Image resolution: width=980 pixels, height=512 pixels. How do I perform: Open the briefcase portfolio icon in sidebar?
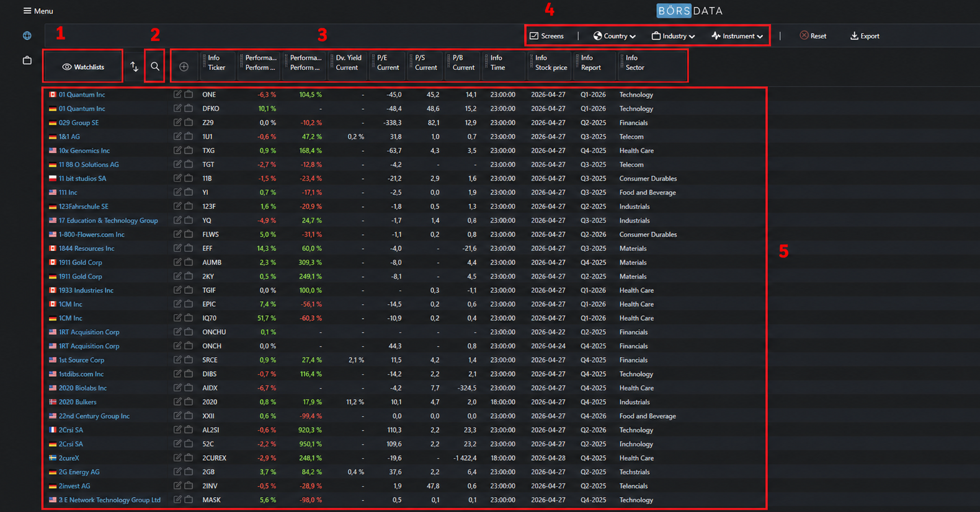point(27,61)
